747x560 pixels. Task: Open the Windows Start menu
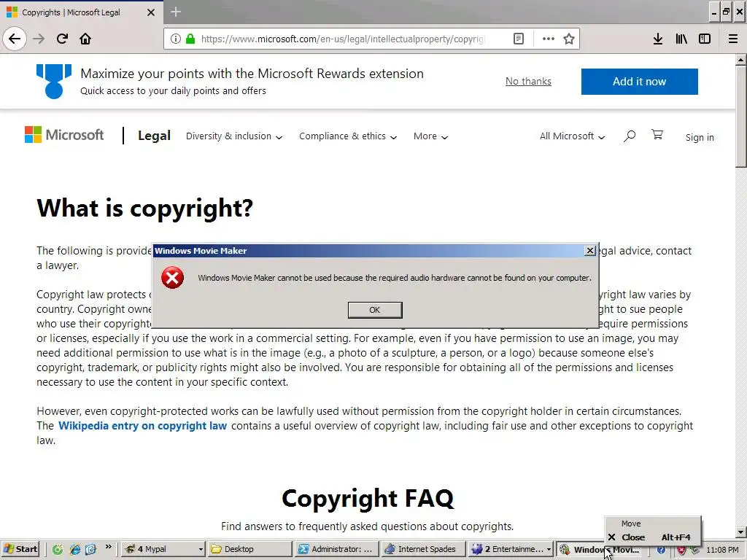tap(20, 549)
